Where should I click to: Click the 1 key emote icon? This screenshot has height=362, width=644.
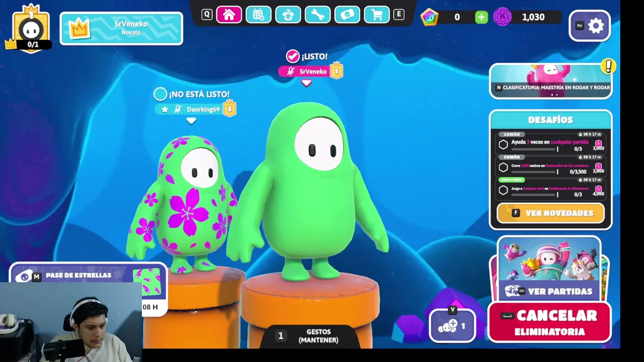click(281, 336)
